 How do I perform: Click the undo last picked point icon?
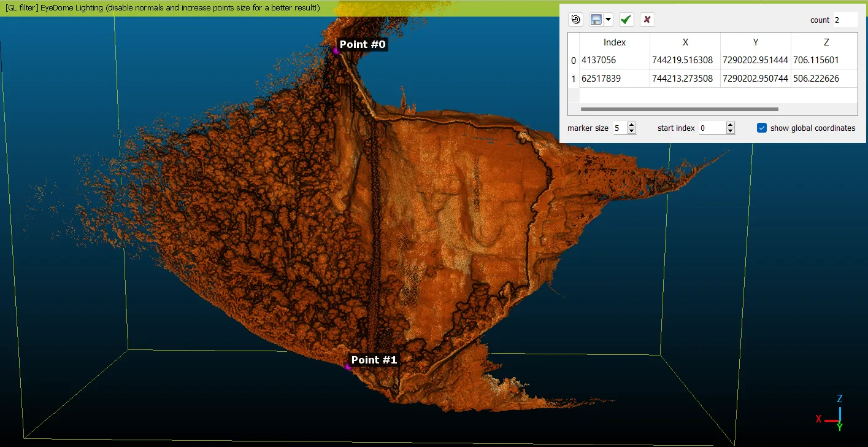tap(575, 20)
